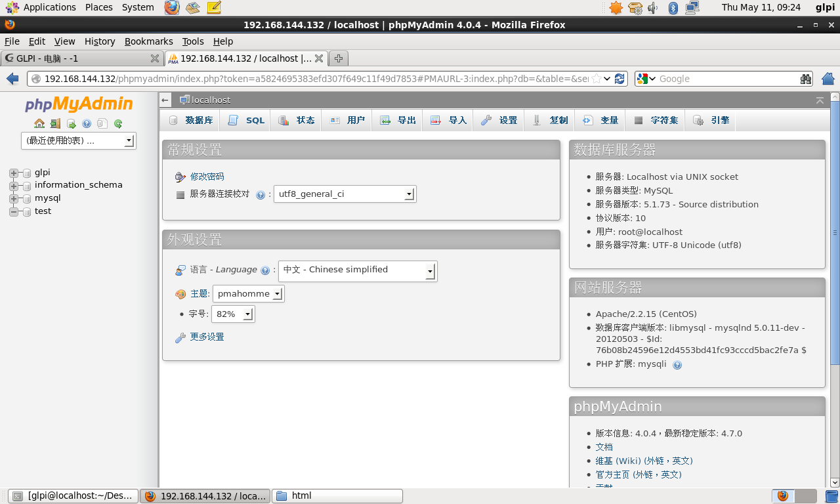Viewport: 840px width, 504px height.
Task: Open the 字符集 charsets tab
Action: 655,121
